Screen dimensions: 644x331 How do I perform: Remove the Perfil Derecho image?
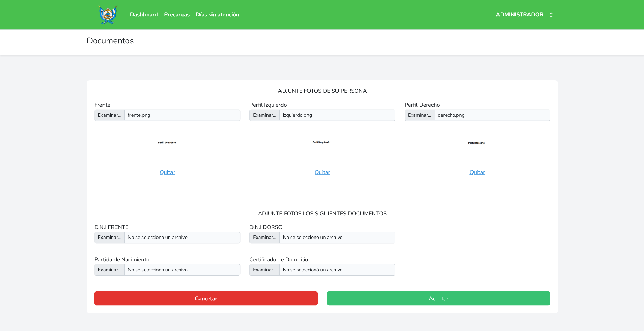[477, 172]
